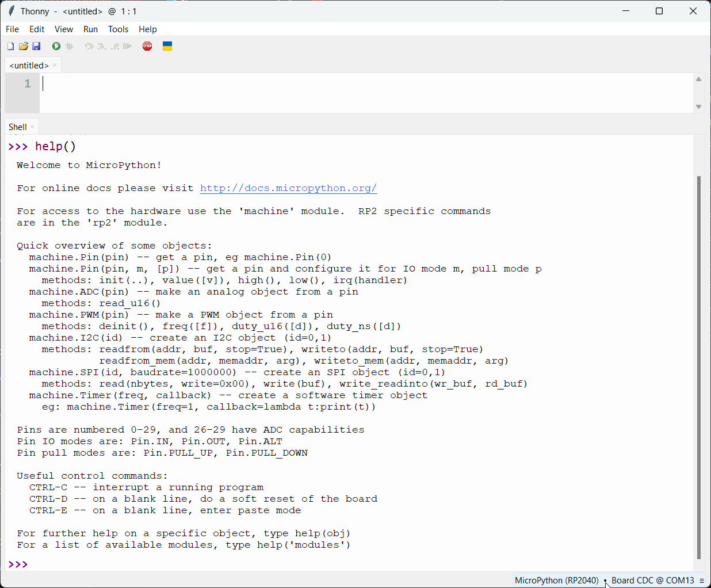
Task: Open the Tools menu
Action: [x=118, y=29]
